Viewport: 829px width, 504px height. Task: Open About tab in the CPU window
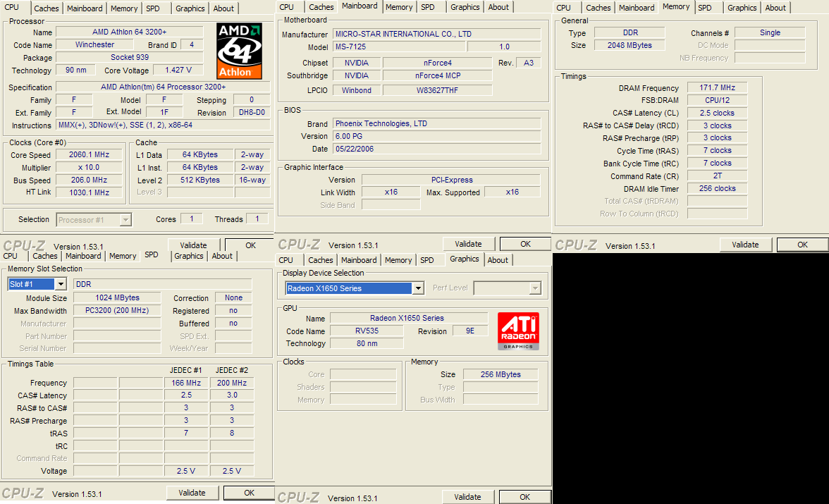click(223, 8)
